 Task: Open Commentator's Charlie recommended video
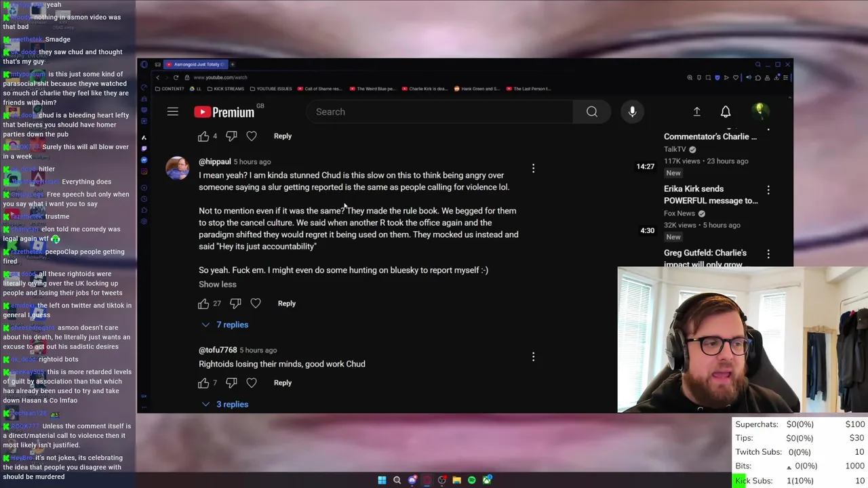tap(710, 136)
